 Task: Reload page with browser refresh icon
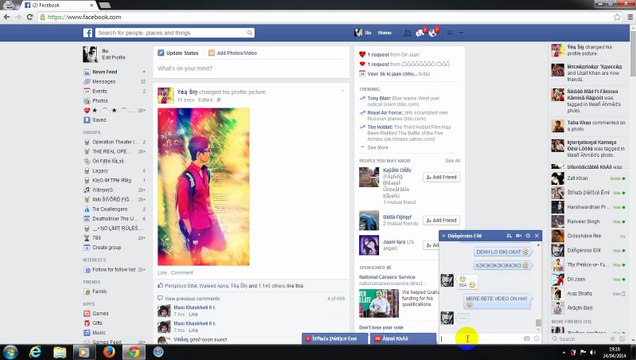pos(30,17)
